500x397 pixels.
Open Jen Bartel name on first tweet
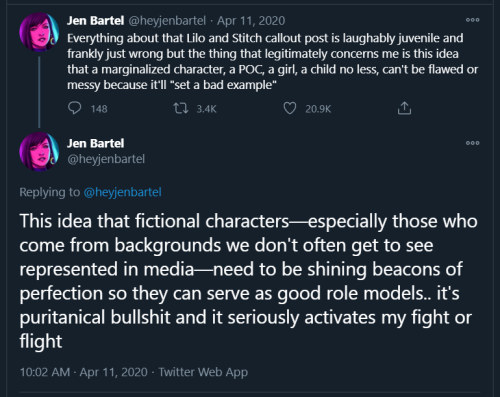pos(95,21)
